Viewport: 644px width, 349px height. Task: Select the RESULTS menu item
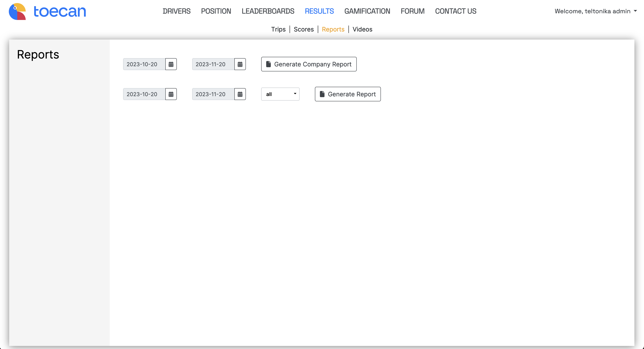coord(319,11)
